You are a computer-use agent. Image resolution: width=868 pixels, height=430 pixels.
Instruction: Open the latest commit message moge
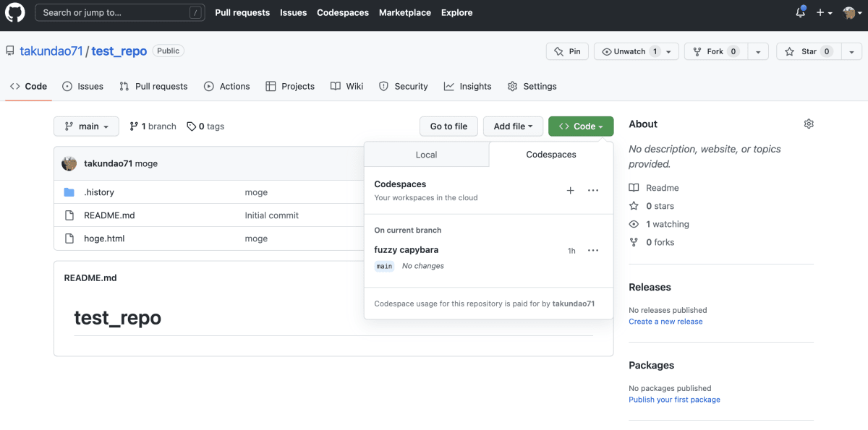(x=146, y=163)
